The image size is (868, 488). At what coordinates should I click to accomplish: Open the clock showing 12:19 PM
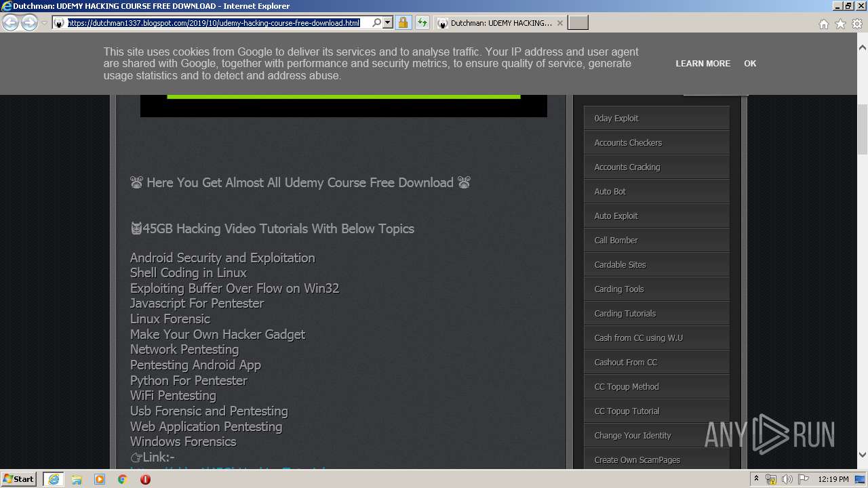(833, 479)
